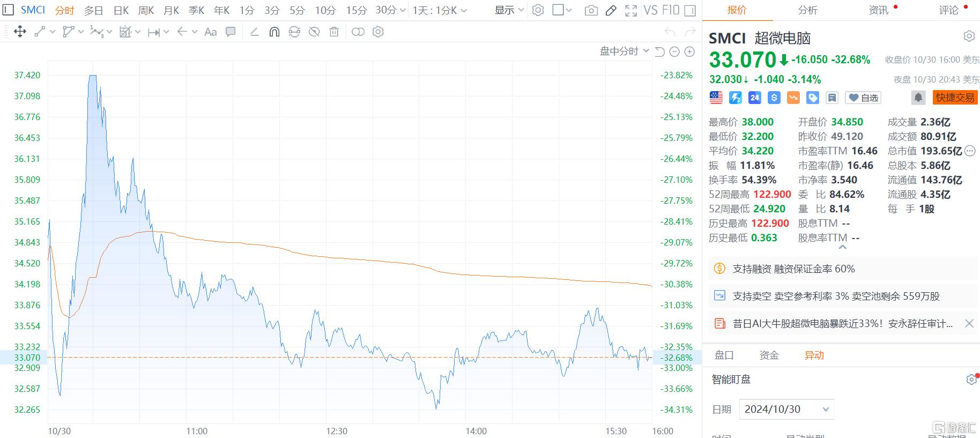Open the date dropdown showing 2024/10/30
Viewport: 980px width, 438px height.
point(786,410)
